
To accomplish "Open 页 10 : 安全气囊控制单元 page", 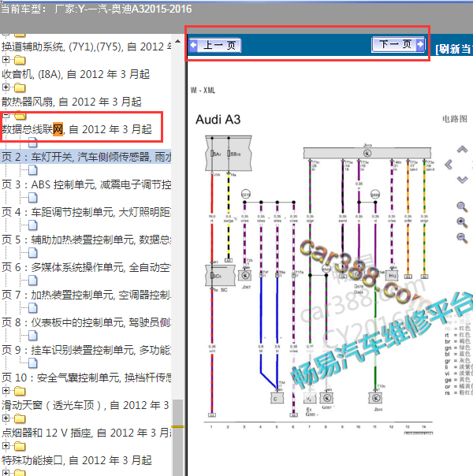I will [x=86, y=378].
